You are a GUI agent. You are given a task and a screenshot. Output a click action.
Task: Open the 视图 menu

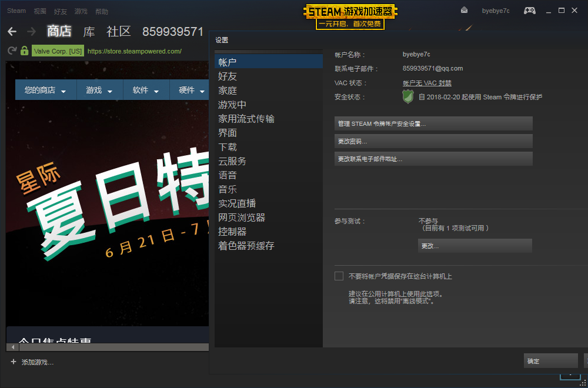coord(40,11)
